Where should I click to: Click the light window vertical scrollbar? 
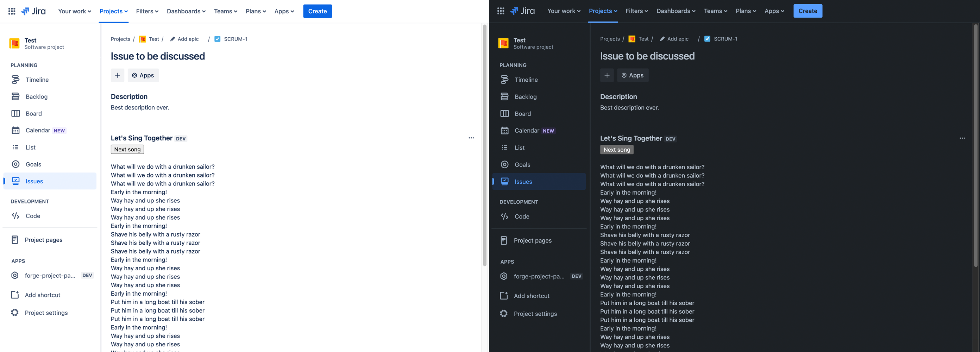(484, 145)
